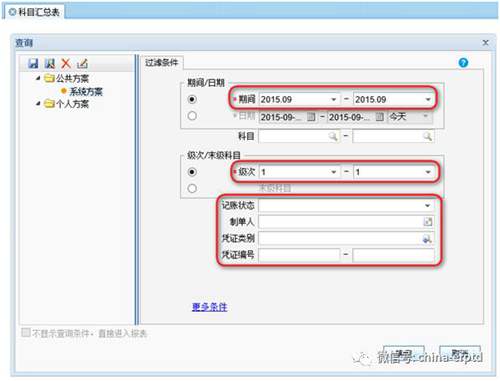The image size is (500, 381).
Task: Toggle 不显示查询条件 checkbox
Action: click(26, 332)
